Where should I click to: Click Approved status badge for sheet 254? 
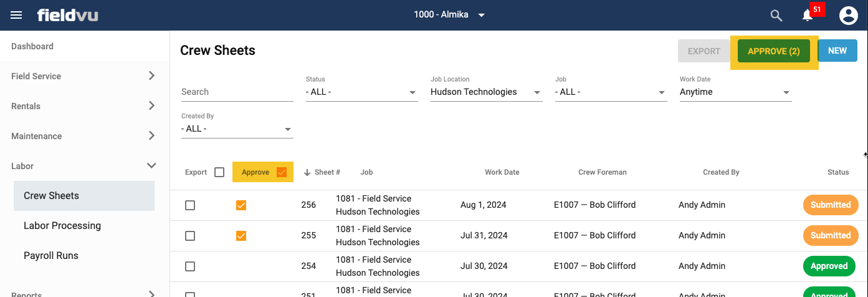[x=829, y=266]
